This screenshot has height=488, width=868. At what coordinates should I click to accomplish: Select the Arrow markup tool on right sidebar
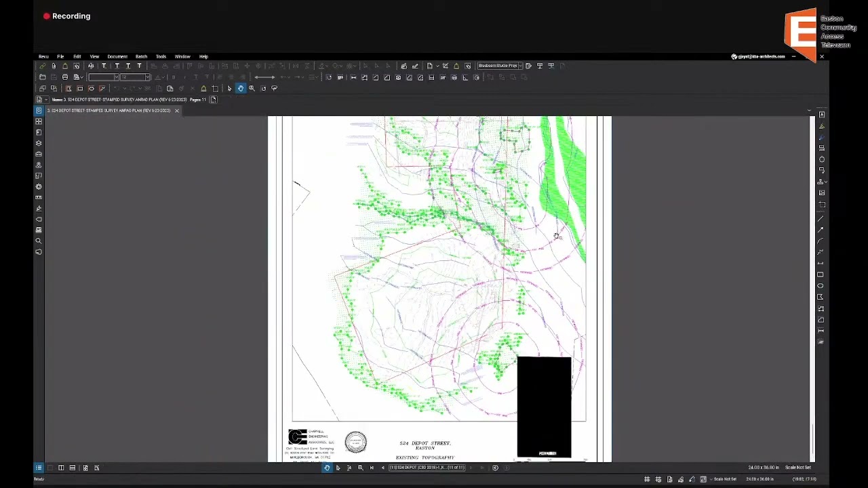pyautogui.click(x=821, y=230)
